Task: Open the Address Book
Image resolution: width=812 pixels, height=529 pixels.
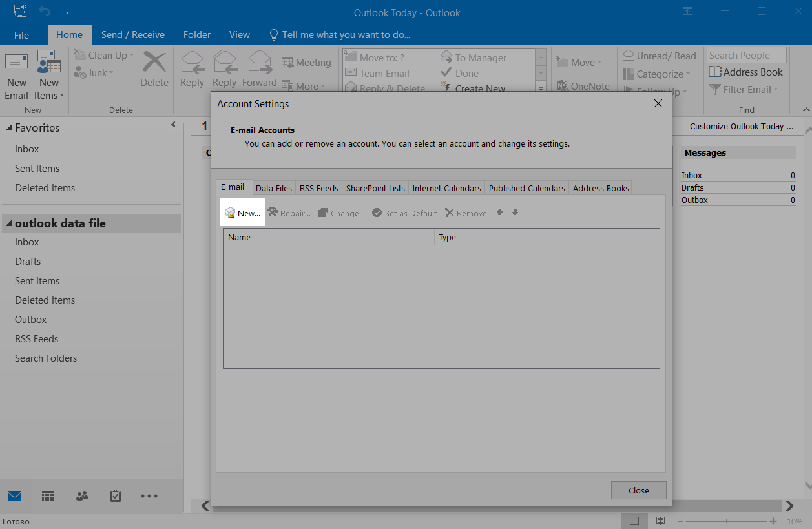Action: click(745, 72)
